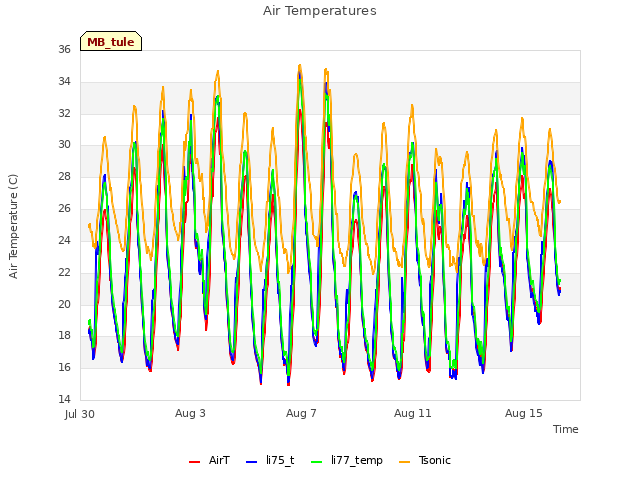Click the 26 y-axis tick label

tap(64, 209)
